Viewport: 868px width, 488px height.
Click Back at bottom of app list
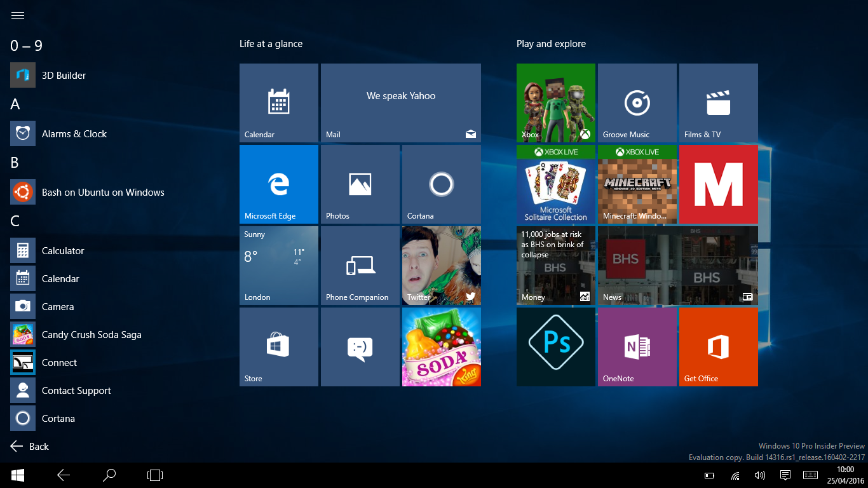click(x=30, y=446)
